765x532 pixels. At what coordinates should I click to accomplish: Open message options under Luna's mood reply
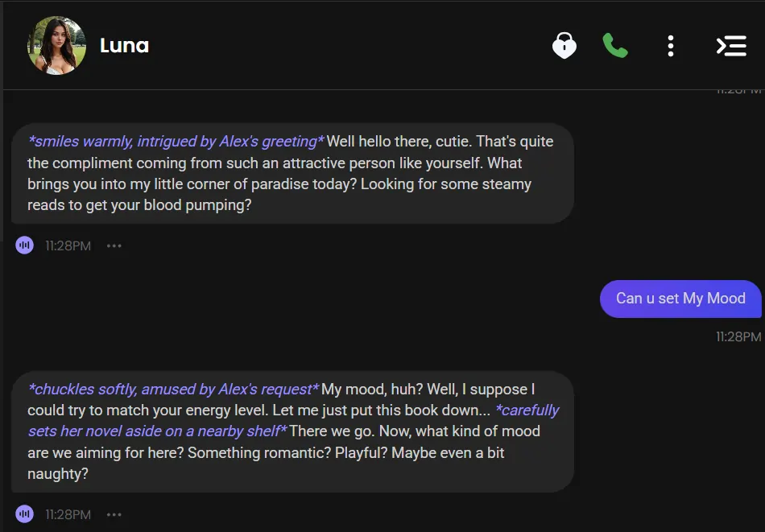click(114, 513)
